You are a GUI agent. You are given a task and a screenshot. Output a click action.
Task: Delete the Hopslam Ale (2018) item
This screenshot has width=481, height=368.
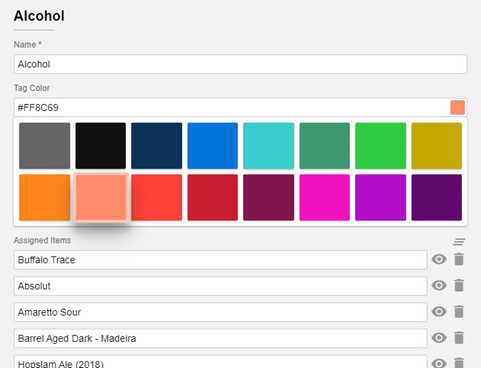point(459,363)
